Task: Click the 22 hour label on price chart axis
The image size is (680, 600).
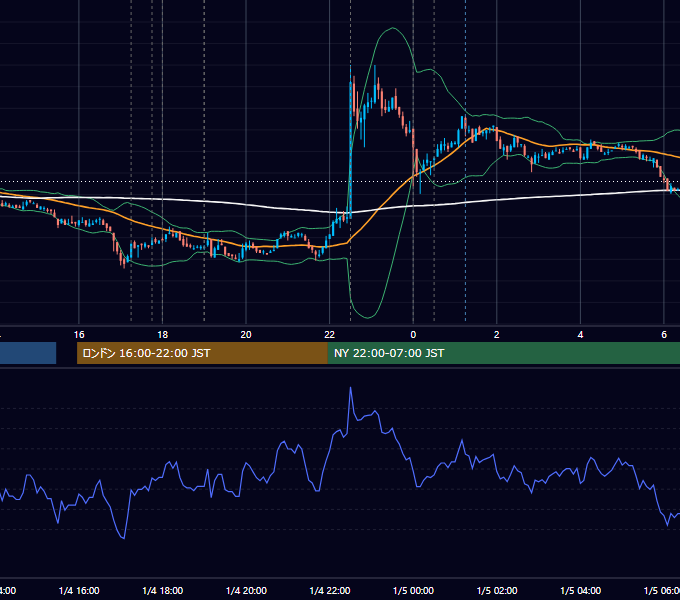Action: pos(330,335)
